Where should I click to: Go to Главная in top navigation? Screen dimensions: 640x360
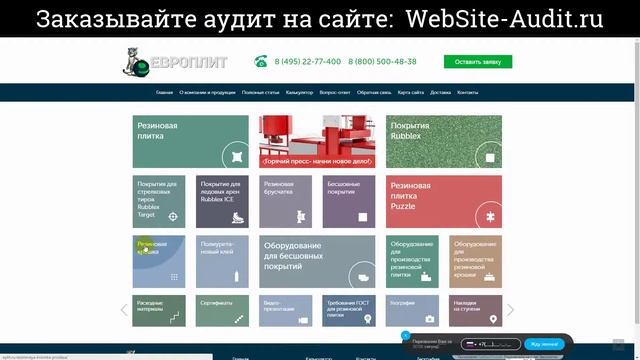click(x=164, y=93)
